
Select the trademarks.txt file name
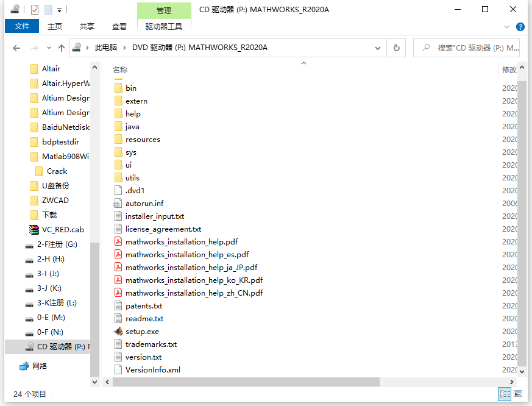(x=151, y=344)
